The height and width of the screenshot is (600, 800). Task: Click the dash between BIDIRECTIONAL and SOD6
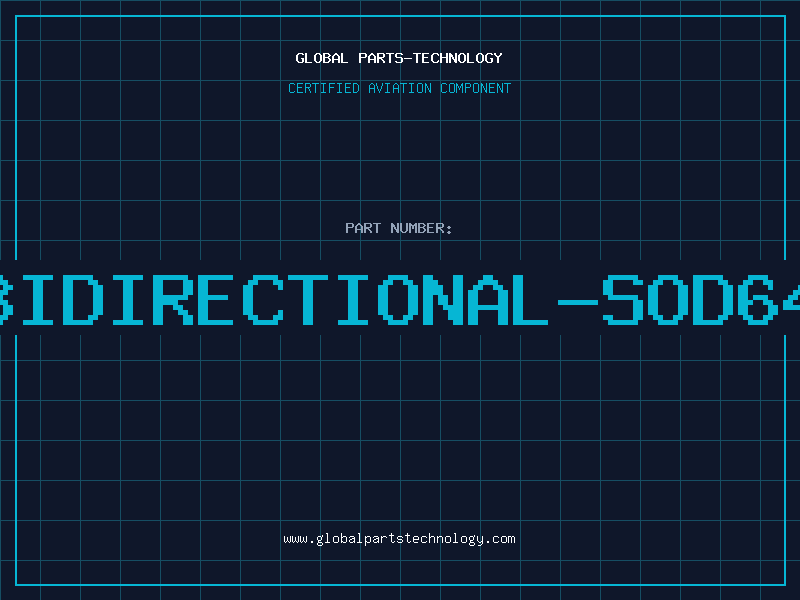tap(578, 302)
